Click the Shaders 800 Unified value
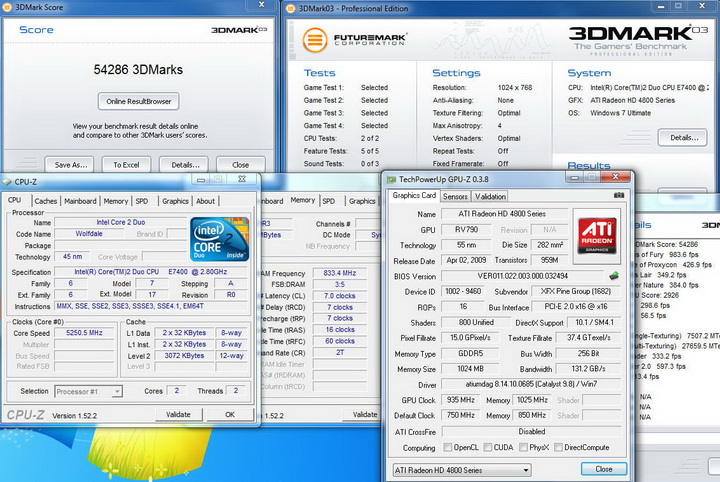The width and height of the screenshot is (720, 482). (476, 323)
